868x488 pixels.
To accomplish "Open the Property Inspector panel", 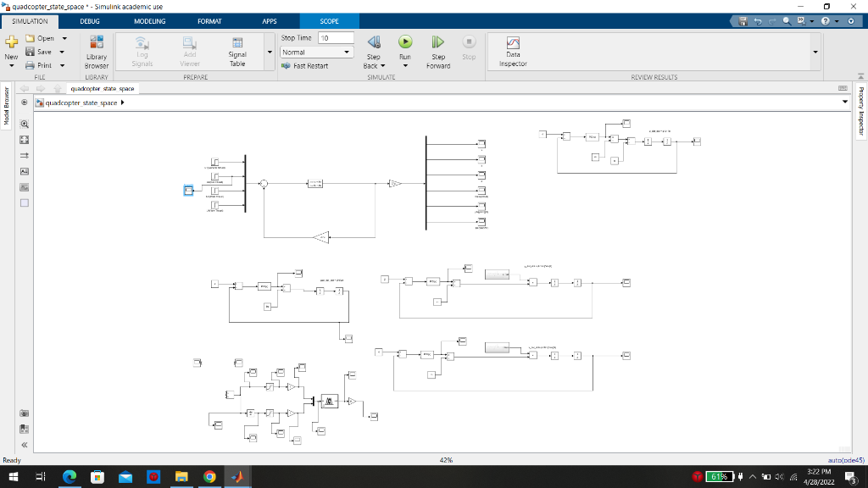I will pyautogui.click(x=861, y=110).
